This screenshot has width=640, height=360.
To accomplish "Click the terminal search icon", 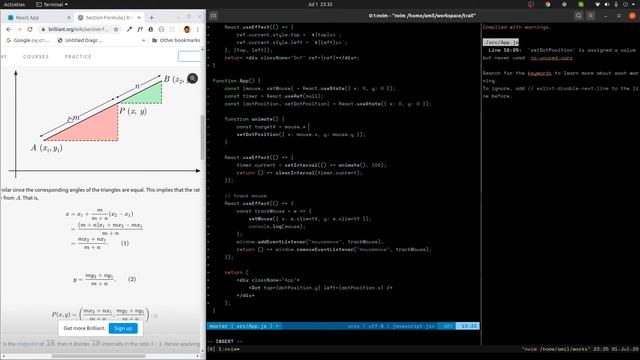I will tap(578, 16).
